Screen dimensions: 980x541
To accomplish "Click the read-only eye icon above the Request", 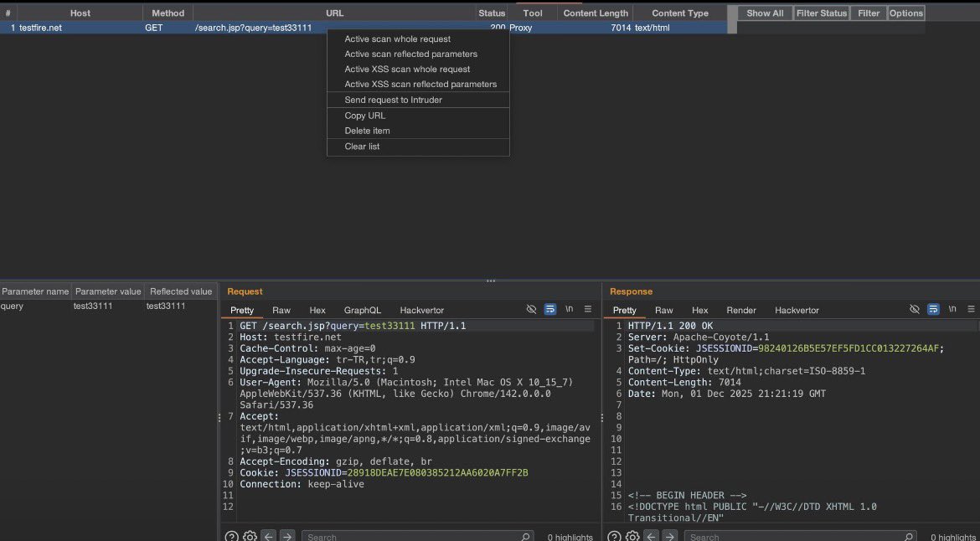I will 533,309.
